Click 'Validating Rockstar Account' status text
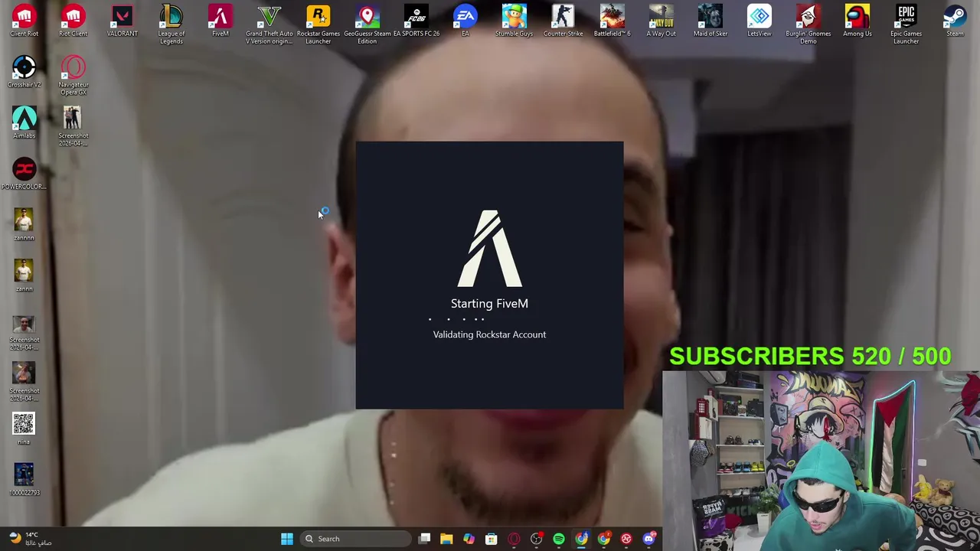This screenshot has width=980, height=551. (489, 334)
